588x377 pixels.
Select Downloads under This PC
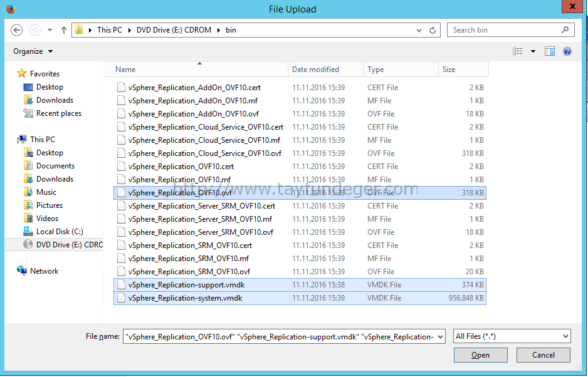click(48, 178)
